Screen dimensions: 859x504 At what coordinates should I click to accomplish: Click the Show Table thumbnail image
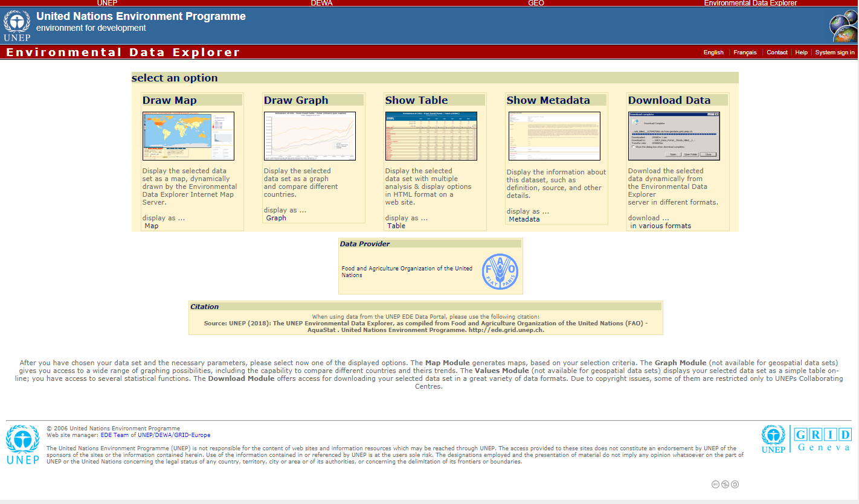click(431, 136)
